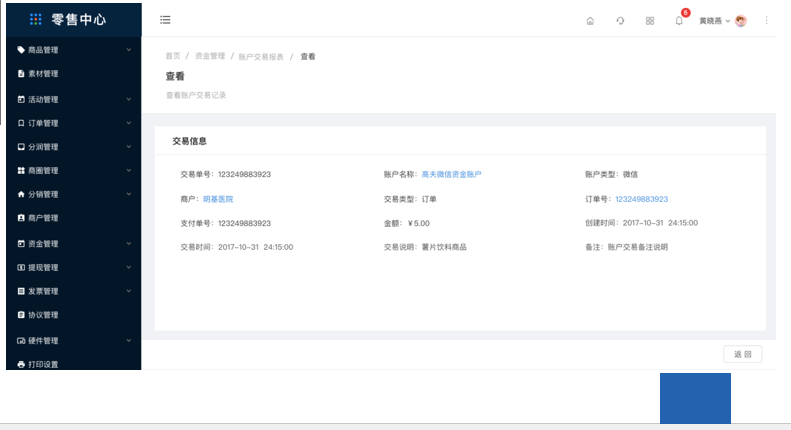The height and width of the screenshot is (430, 791).
Task: Click the 分润管理 icon
Action: pos(21,147)
